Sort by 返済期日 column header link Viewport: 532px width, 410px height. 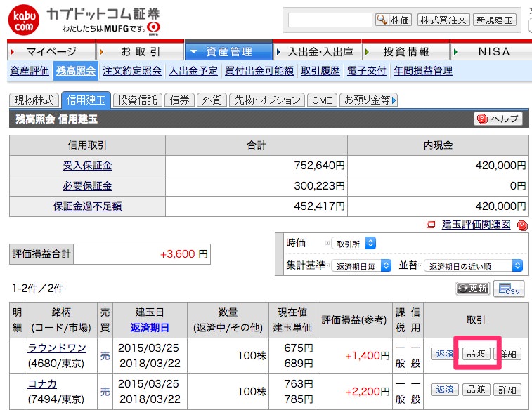tap(150, 328)
